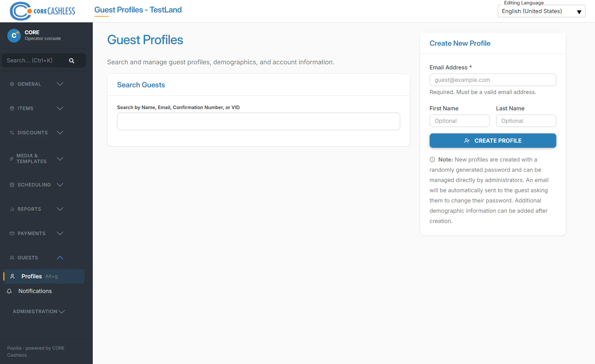Click the guest search by name field

(x=258, y=121)
